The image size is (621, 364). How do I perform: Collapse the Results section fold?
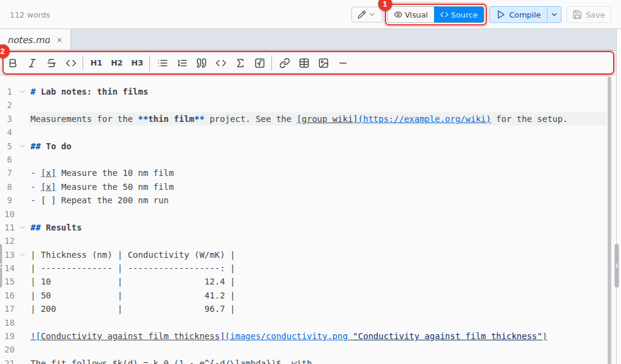22,227
